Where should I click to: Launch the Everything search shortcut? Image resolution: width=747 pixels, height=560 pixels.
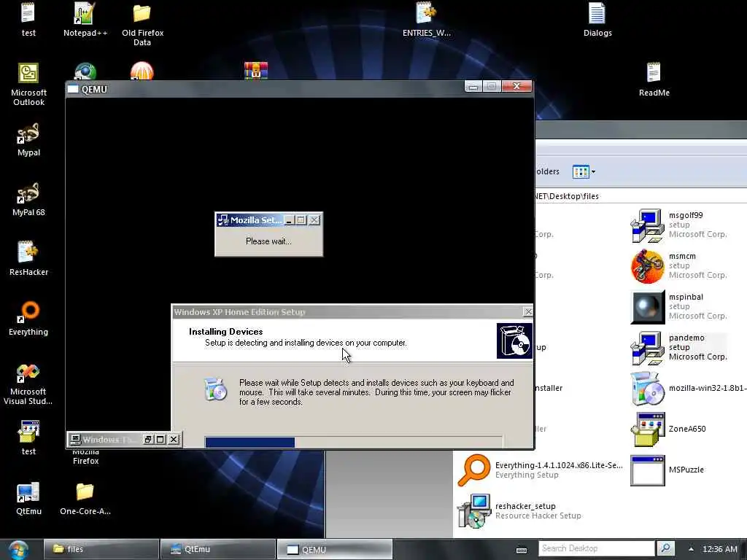(28, 319)
